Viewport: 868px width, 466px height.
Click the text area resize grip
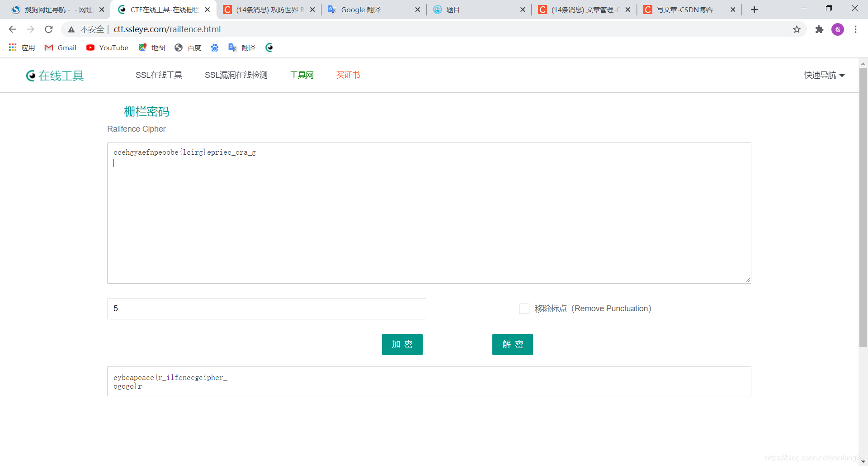pos(748,280)
